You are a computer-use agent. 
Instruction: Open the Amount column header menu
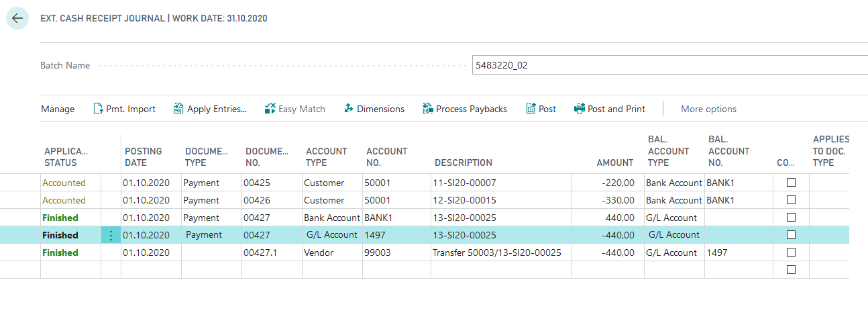point(614,163)
